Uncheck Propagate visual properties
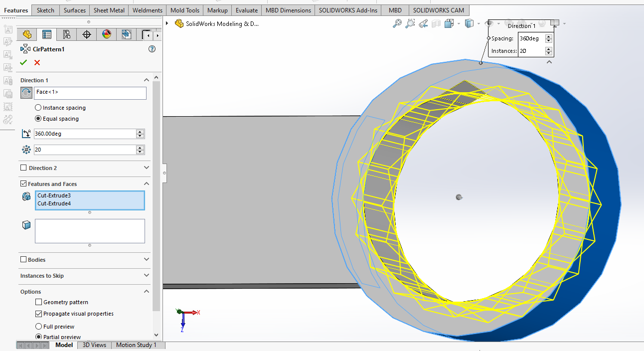Viewport: 644px width, 351px height. click(x=39, y=314)
